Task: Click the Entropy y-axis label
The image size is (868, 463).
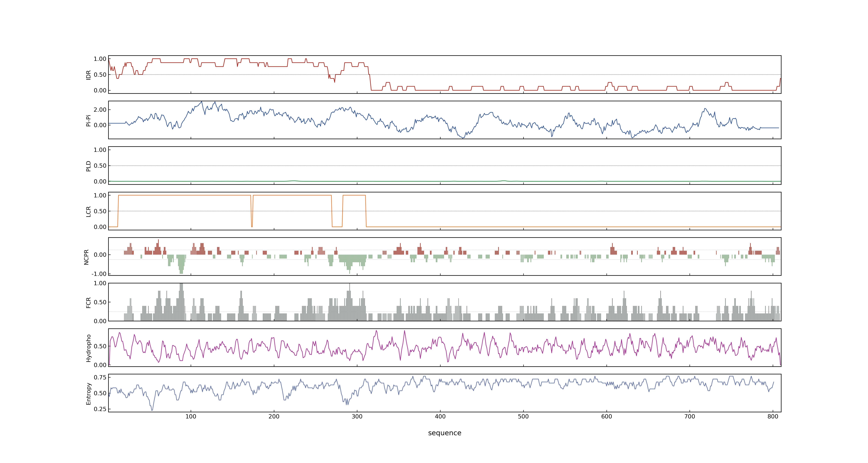Action: (89, 393)
